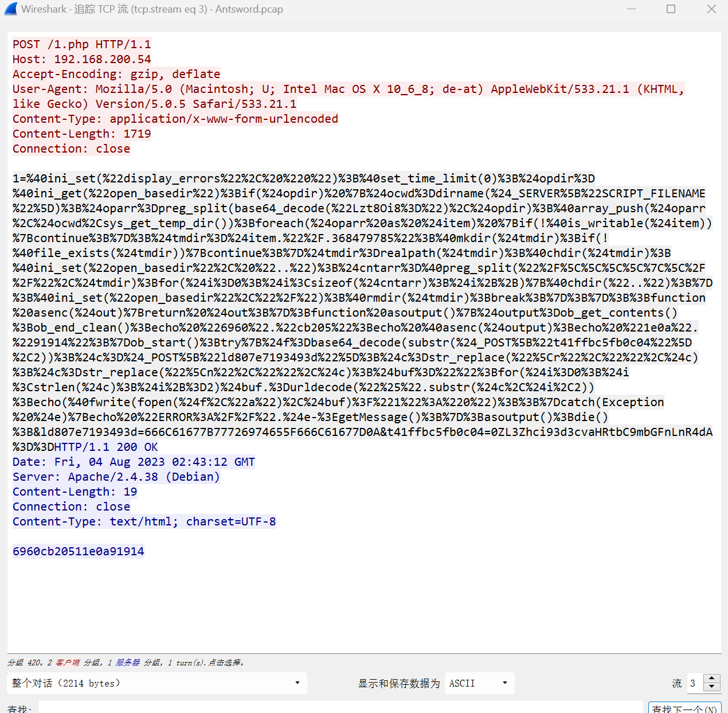Click the response body '6960cb20511e0a91914'
728x713 pixels.
click(79, 551)
